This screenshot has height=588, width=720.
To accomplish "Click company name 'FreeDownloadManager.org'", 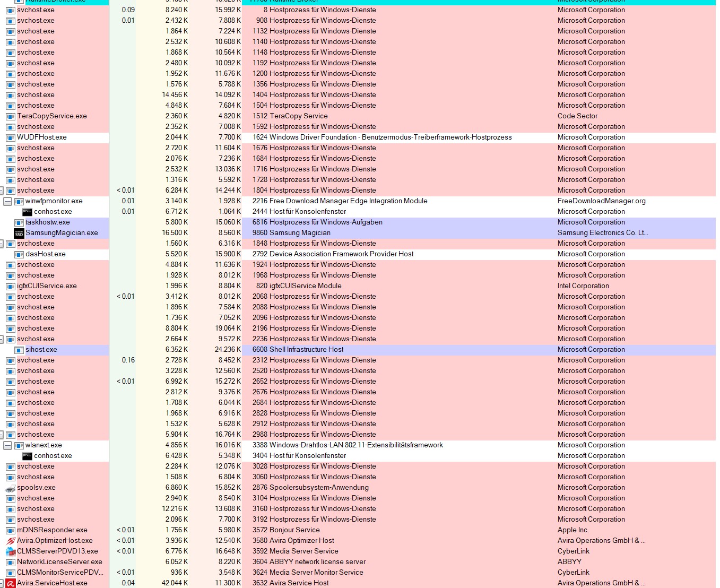I will tap(602, 201).
